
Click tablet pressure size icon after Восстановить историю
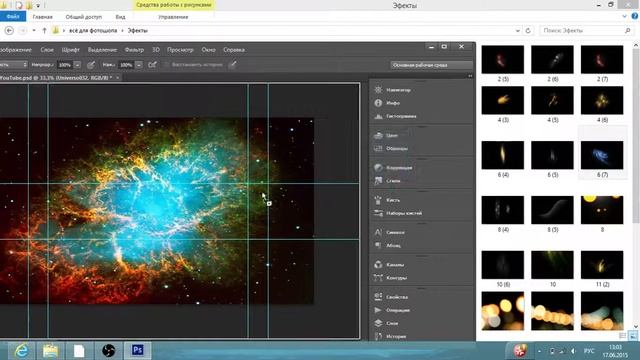pyautogui.click(x=232, y=64)
